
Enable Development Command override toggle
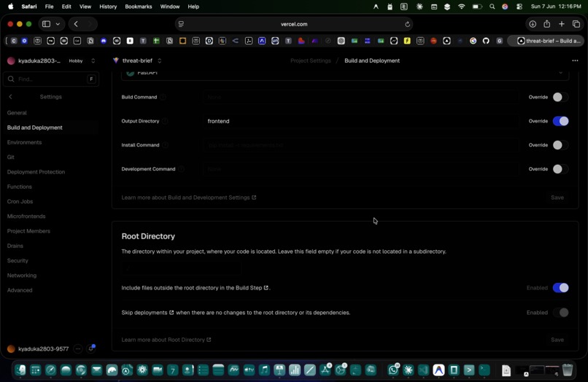pos(560,169)
